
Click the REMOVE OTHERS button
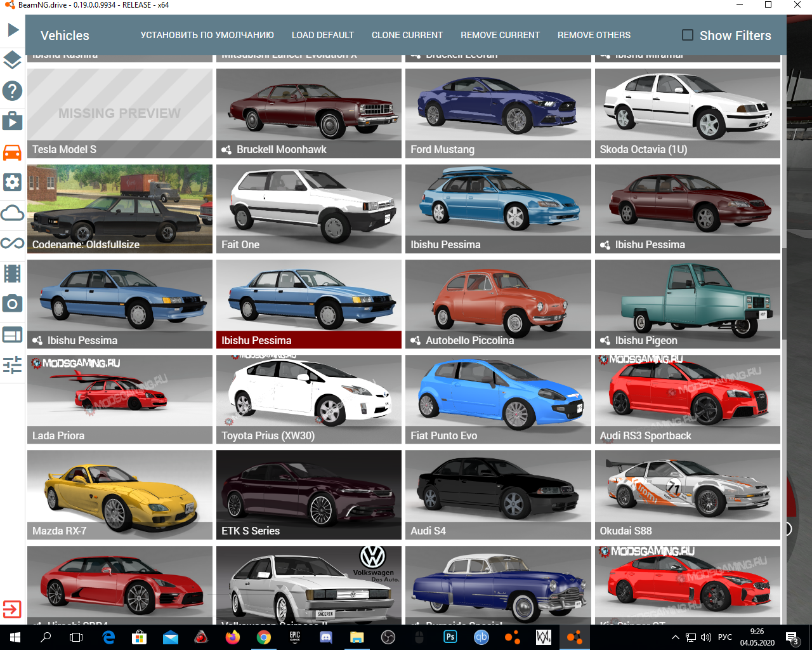pos(594,35)
